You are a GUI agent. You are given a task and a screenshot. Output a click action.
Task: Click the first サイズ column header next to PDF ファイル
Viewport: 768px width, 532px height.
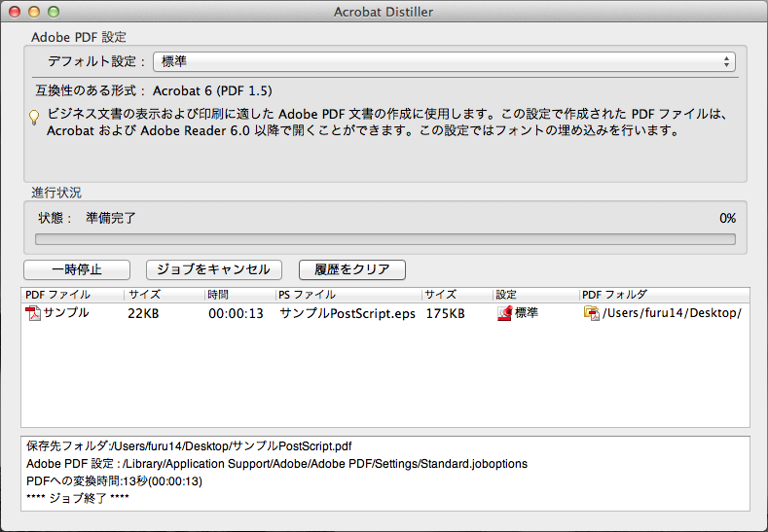pyautogui.click(x=165, y=295)
